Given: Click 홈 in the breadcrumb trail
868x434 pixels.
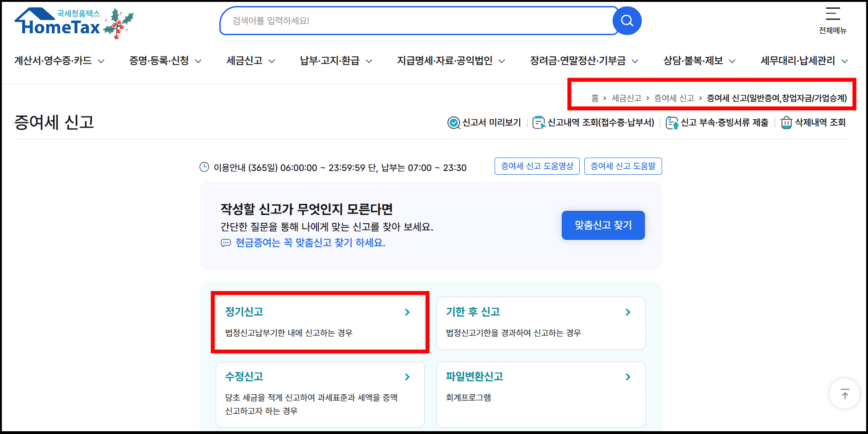Looking at the screenshot, I should [594, 98].
